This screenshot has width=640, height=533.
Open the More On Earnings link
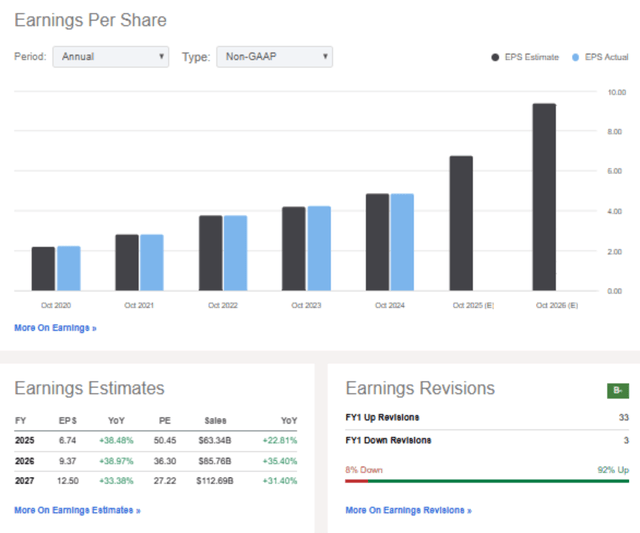[x=55, y=327]
